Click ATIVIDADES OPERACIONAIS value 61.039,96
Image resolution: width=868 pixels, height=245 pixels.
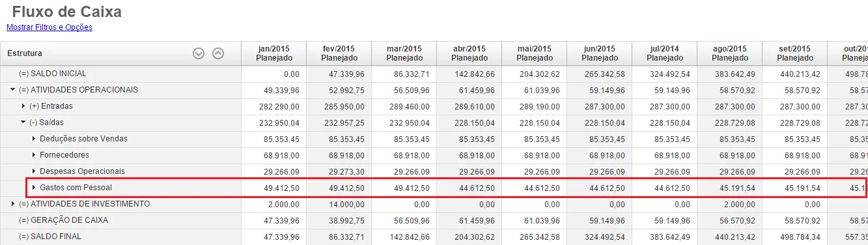point(542,90)
